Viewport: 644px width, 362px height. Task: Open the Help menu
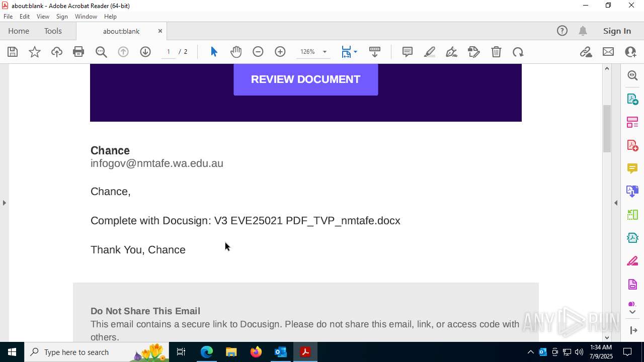(110, 17)
